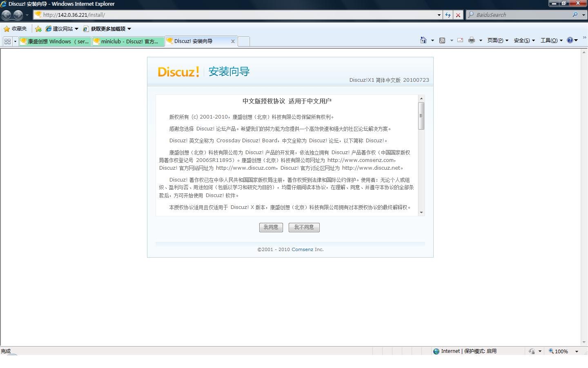This screenshot has width=588, height=368.
Task: Expand the print options dropdown arrow
Action: click(481, 40)
